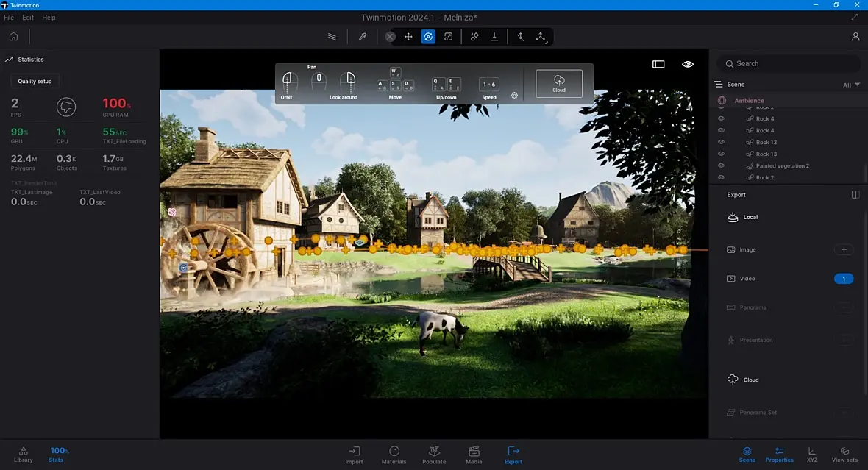Open the Video export section
Viewport: 868px width, 470px height.
pos(741,279)
